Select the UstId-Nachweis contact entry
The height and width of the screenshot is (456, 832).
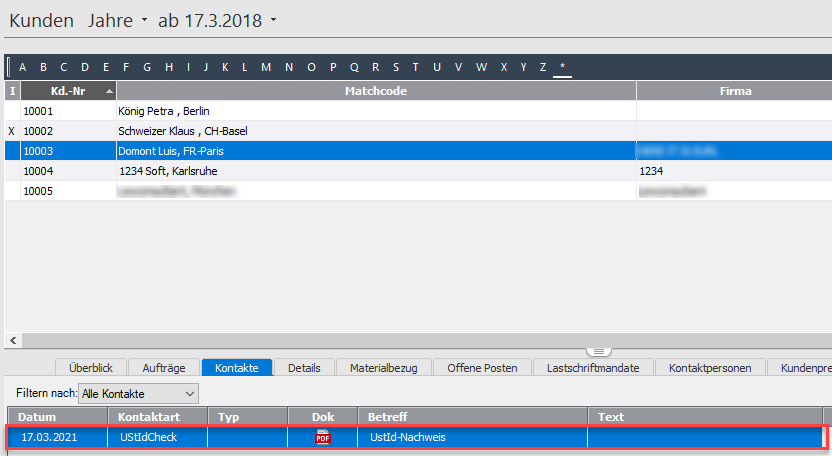407,437
